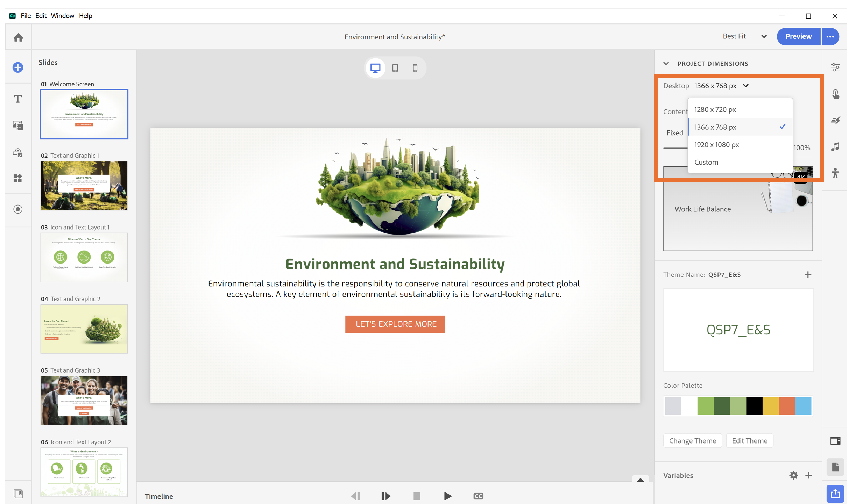Image resolution: width=849 pixels, height=504 pixels.
Task: Open the Window menu
Action: (62, 16)
